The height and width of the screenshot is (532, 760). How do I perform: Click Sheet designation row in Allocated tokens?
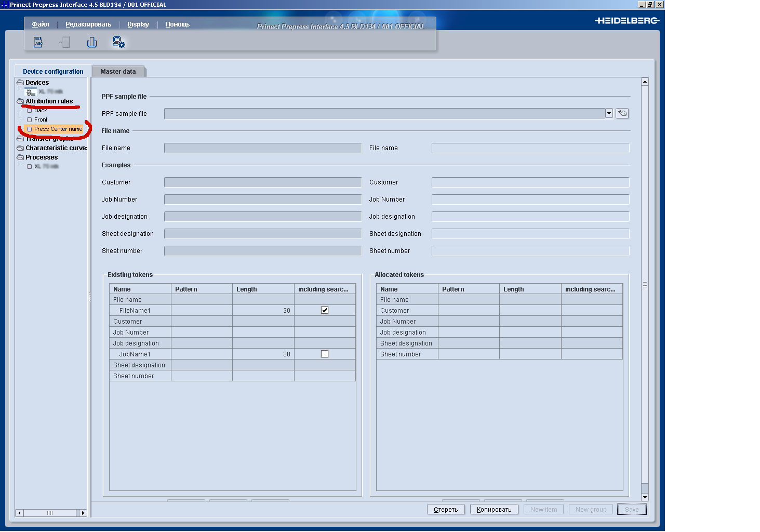(x=499, y=343)
